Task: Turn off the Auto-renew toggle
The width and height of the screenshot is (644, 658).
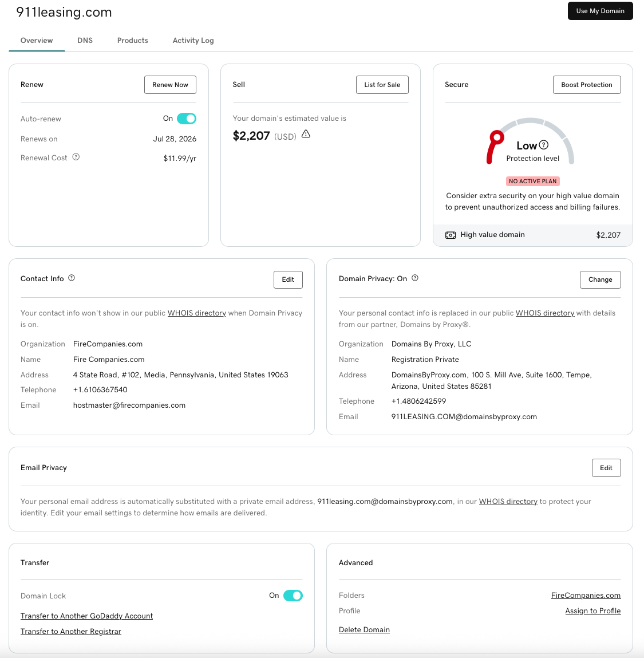Action: pos(186,119)
